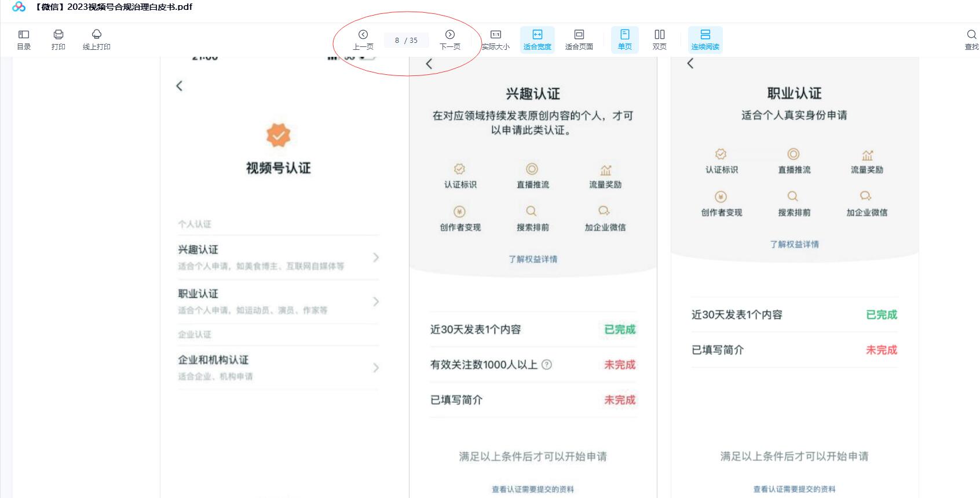Expand the 兴趣认证 row chevron
The height and width of the screenshot is (498, 980).
pyautogui.click(x=376, y=257)
